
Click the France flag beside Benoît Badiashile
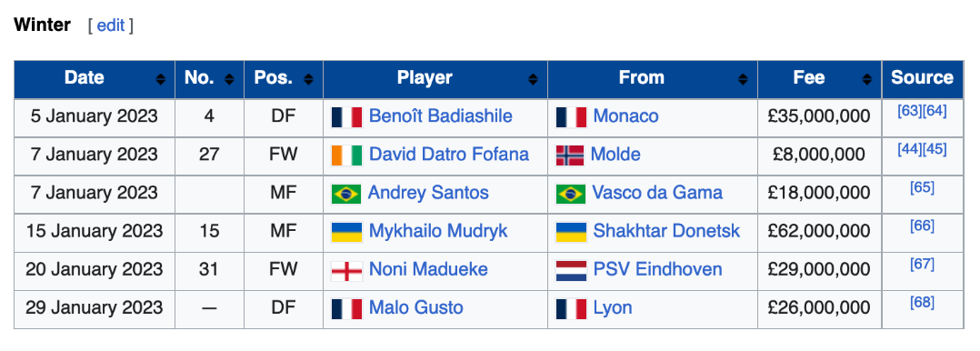pos(347,117)
